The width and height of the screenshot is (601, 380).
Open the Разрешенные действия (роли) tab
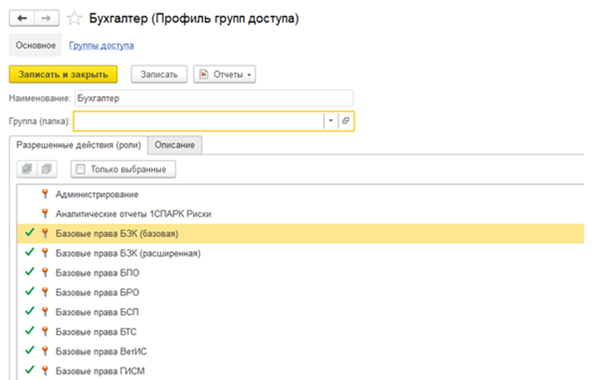pos(79,145)
